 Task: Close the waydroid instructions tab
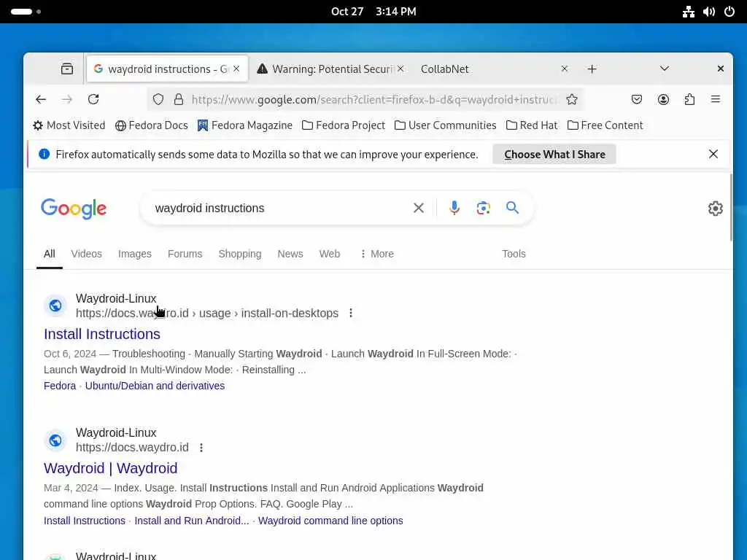click(236, 69)
